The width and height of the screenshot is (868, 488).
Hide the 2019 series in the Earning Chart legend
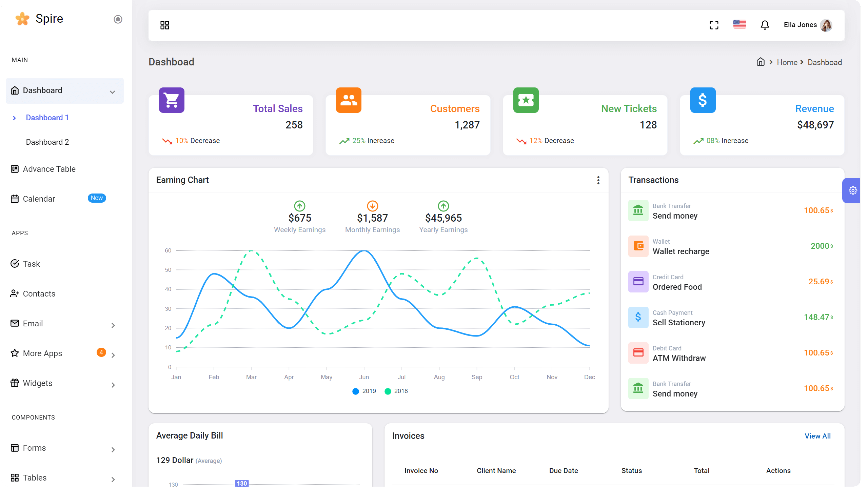pyautogui.click(x=363, y=391)
